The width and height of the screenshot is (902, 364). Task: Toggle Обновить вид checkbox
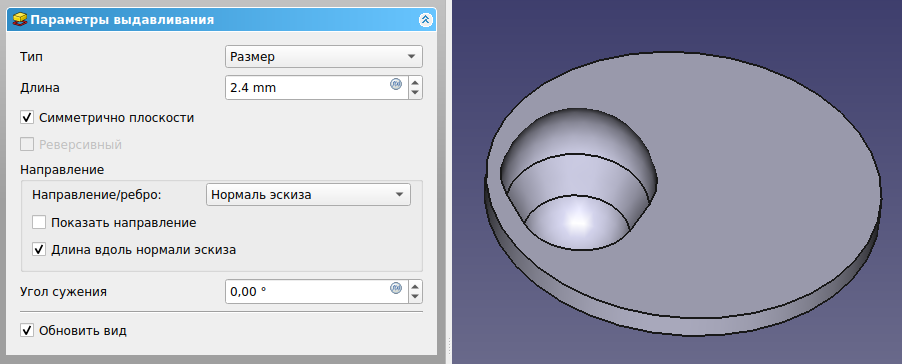tap(27, 331)
